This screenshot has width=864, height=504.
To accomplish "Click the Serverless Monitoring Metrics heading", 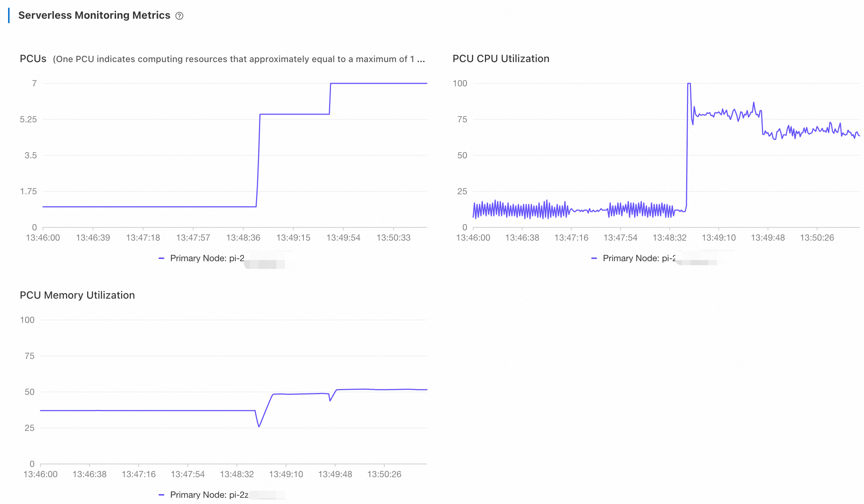I will pos(94,15).
